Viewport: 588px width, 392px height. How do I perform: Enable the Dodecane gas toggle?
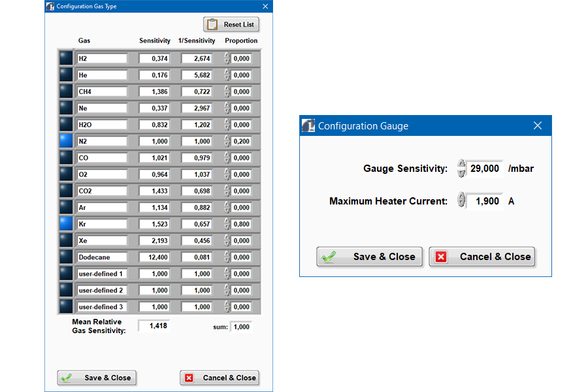66,257
